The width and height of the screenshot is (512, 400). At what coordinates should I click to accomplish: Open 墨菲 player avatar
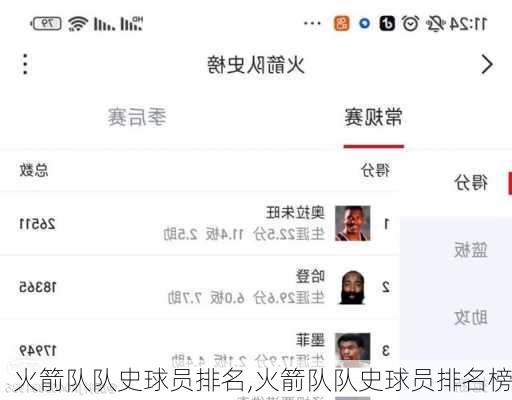tap(352, 350)
